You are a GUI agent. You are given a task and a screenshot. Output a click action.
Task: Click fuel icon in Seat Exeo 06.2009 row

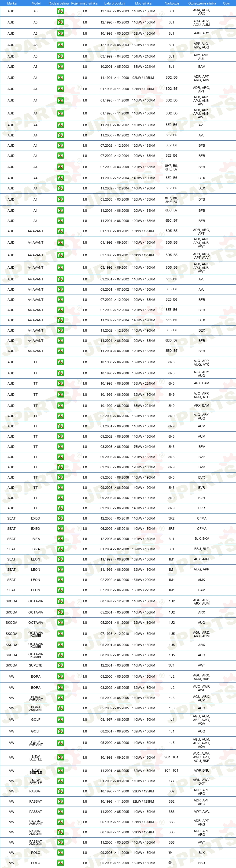point(60,528)
